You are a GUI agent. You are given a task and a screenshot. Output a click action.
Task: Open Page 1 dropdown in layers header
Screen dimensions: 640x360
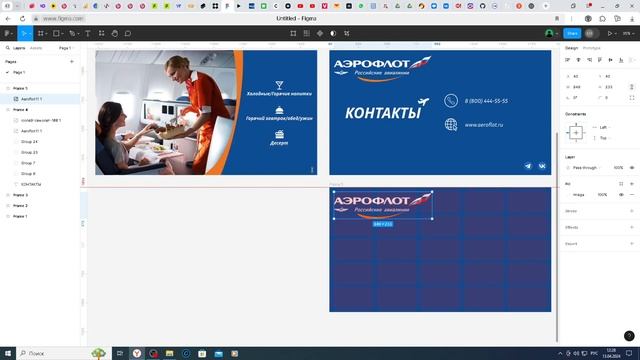click(x=66, y=48)
